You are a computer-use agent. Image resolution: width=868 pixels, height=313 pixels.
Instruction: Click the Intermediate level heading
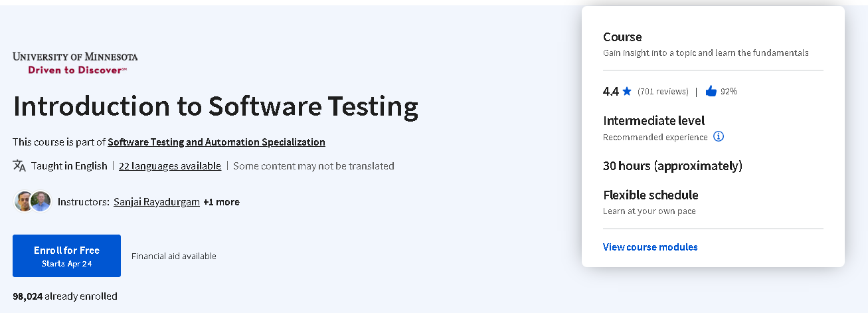654,121
